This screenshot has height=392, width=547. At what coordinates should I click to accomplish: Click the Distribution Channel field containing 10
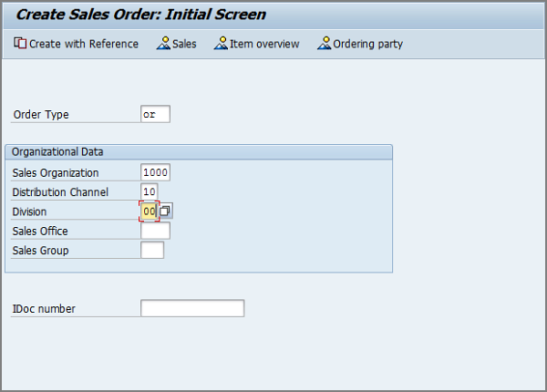coord(150,192)
